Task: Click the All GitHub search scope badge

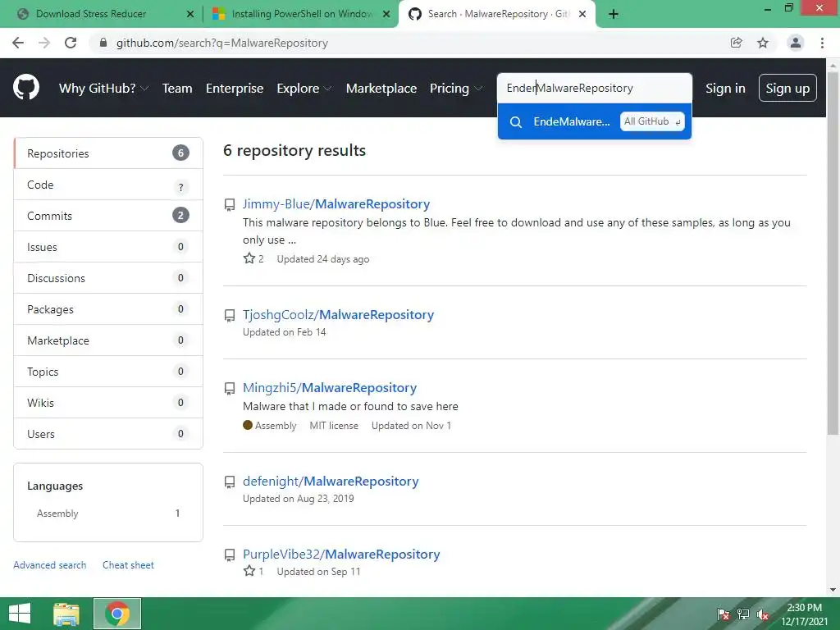Action: (652, 121)
